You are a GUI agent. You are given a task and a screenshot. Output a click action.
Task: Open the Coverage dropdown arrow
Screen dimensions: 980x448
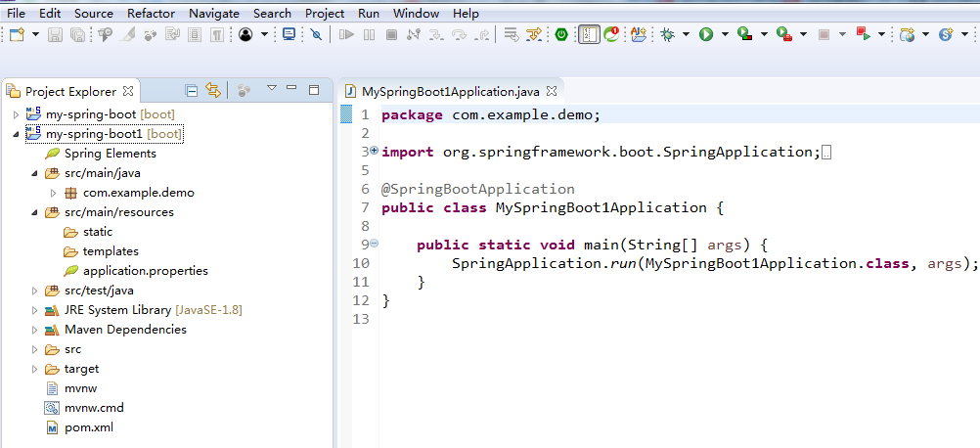point(764,35)
